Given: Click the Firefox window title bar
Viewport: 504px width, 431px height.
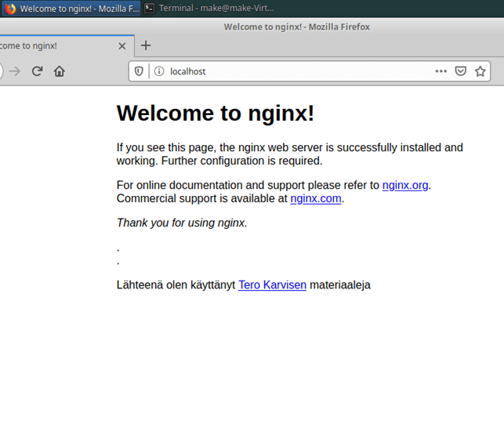Looking at the screenshot, I should click(296, 27).
